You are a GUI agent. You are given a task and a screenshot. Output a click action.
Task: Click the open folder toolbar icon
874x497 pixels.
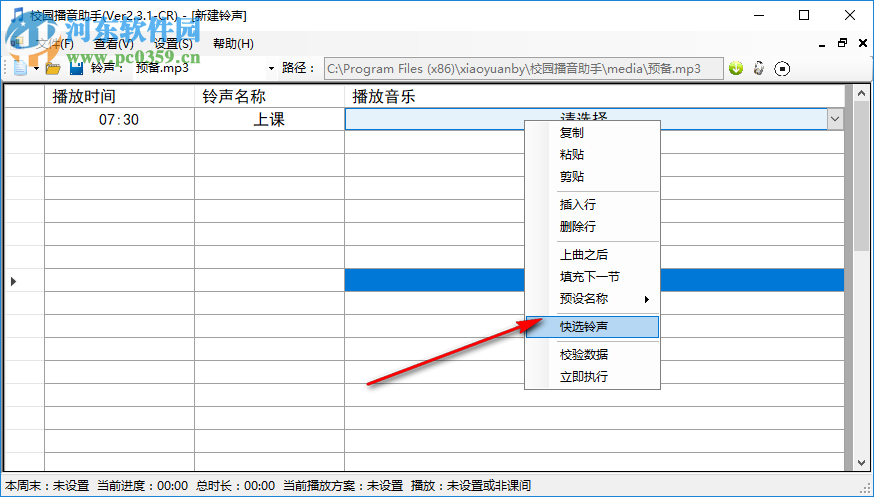[x=53, y=69]
